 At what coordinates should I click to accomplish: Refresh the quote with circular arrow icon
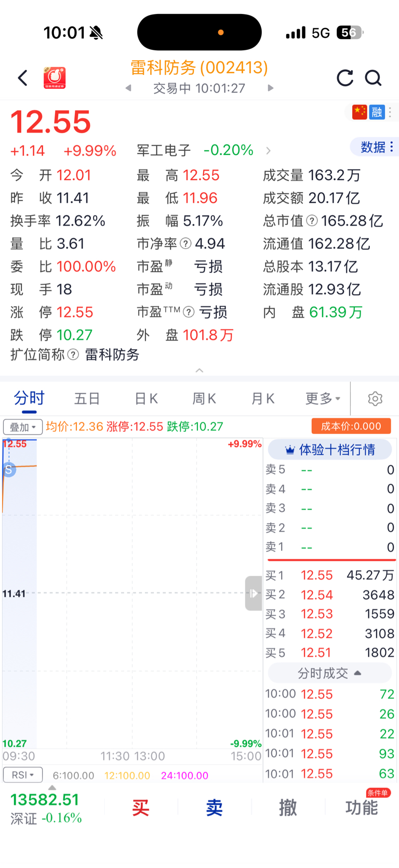(x=345, y=78)
